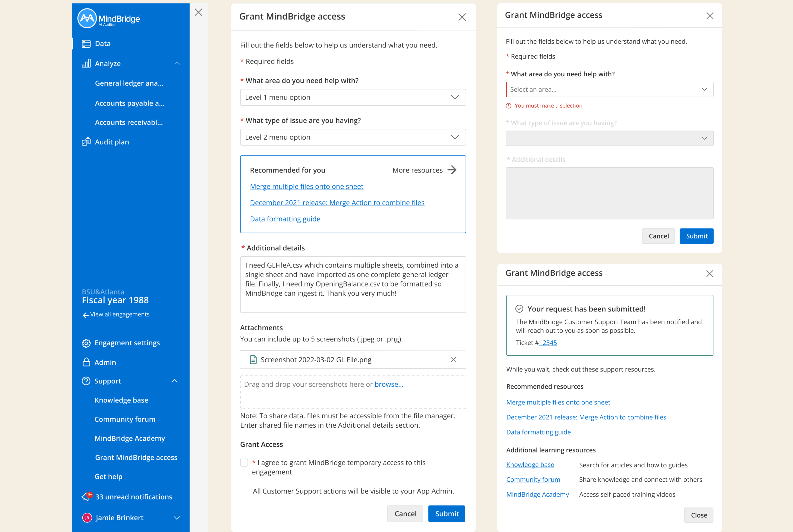Open MindBridge Academy in the sidebar
This screenshot has width=793, height=532.
[x=130, y=438]
